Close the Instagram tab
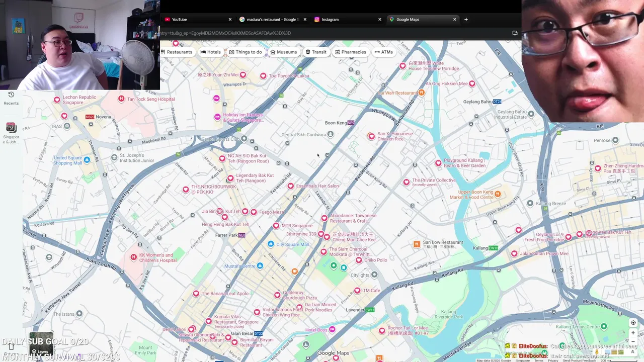Image resolution: width=644 pixels, height=362 pixels. 380,20
